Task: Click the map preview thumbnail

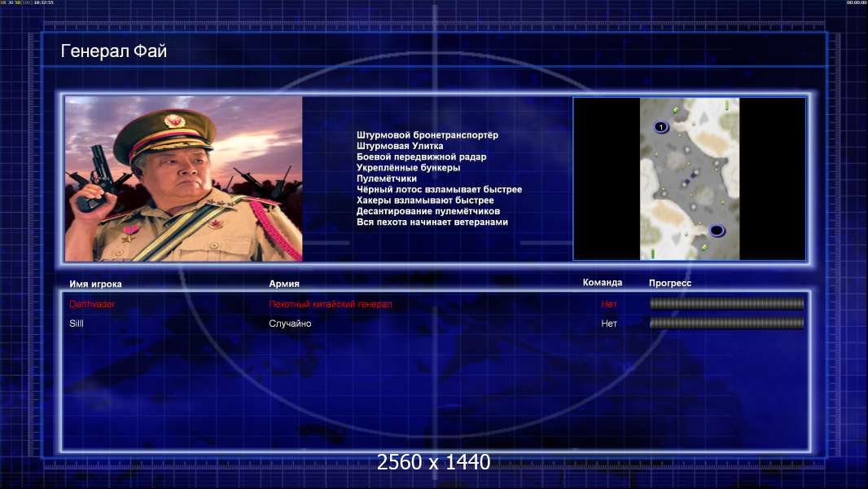Action: point(689,178)
